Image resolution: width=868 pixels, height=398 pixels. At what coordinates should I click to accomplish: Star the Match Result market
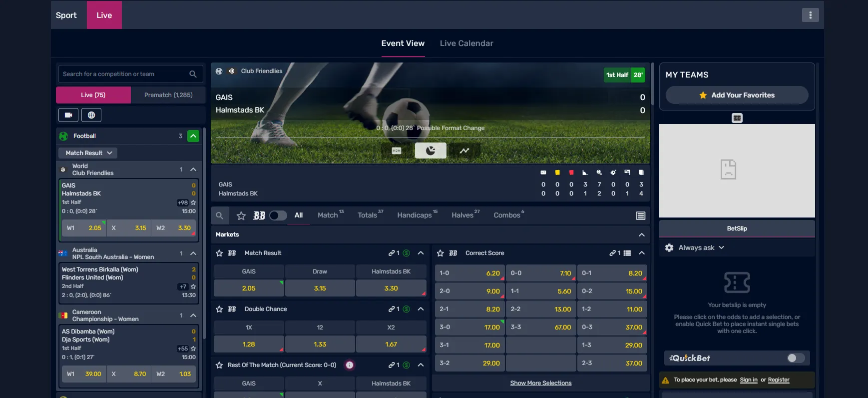point(219,253)
